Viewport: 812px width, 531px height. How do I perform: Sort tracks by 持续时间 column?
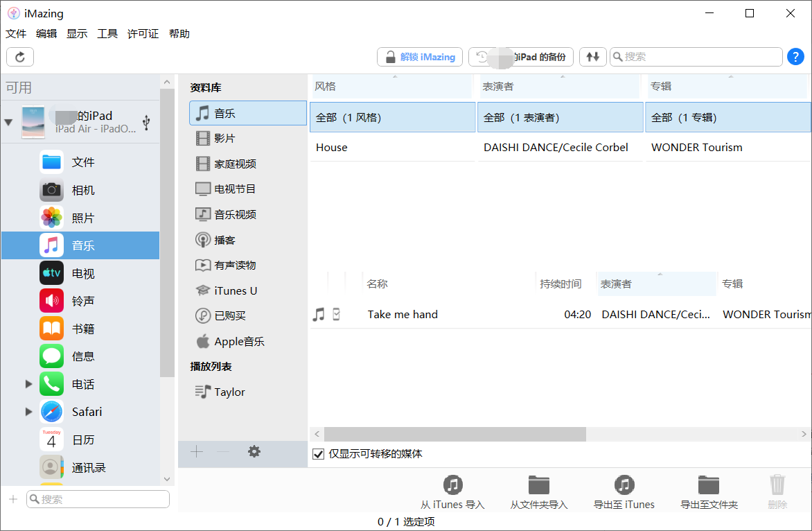(565, 284)
